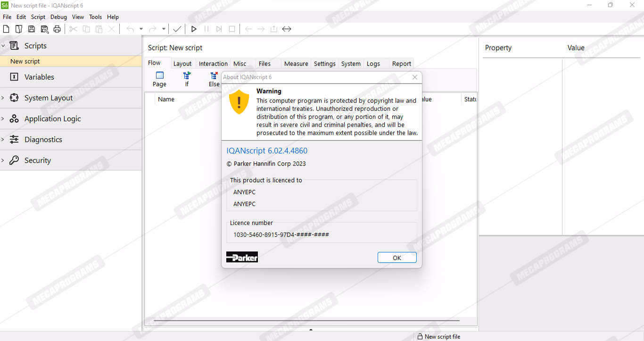Click the New file toolbar icon
This screenshot has width=644, height=341.
[6, 29]
